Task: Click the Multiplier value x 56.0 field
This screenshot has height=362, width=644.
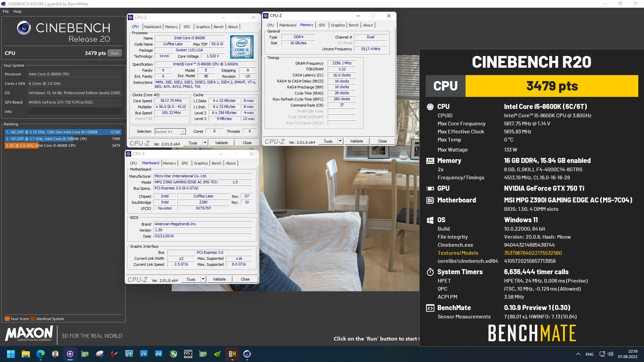Action: [x=171, y=107]
